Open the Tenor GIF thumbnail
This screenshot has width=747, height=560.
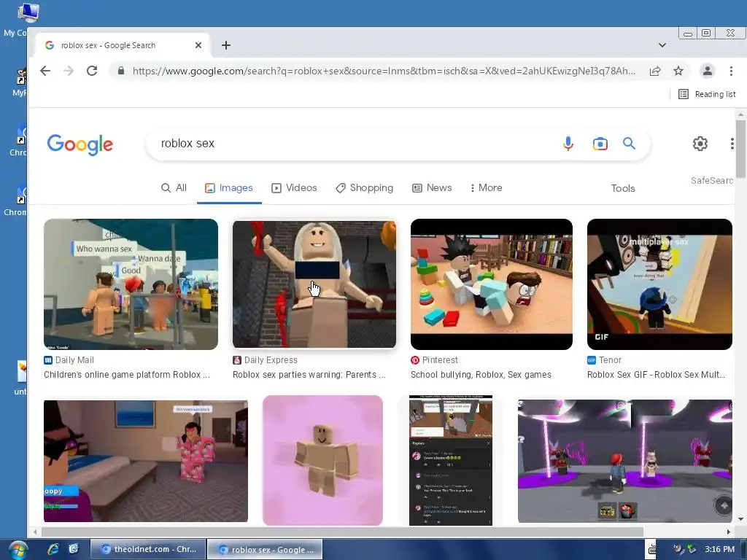point(659,284)
